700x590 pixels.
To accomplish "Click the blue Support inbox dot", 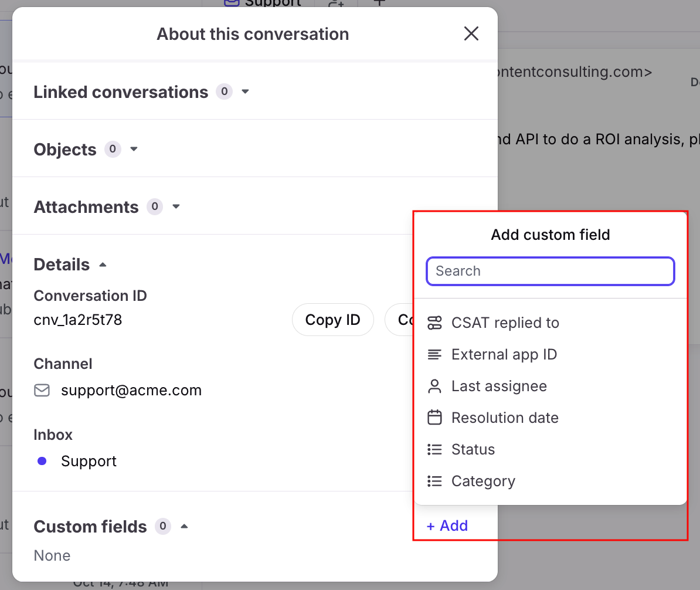I will coord(42,462).
